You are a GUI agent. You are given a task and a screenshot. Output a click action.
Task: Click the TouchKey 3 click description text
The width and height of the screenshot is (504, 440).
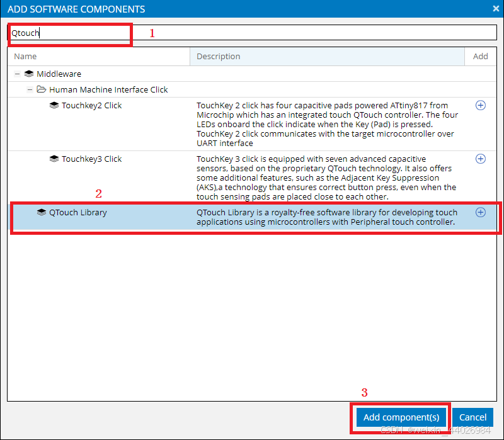(326, 178)
